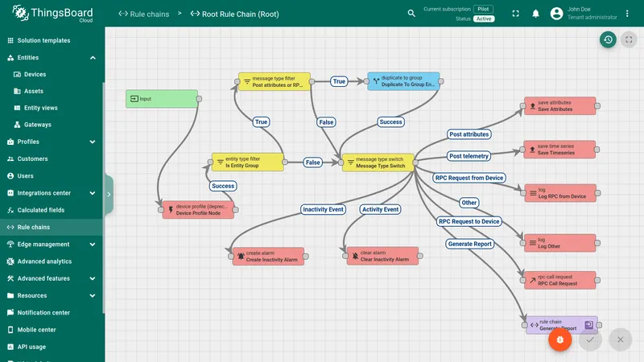The width and height of the screenshot is (644, 362).
Task: Click the ThingsBoard Cloud logo
Action: click(52, 14)
